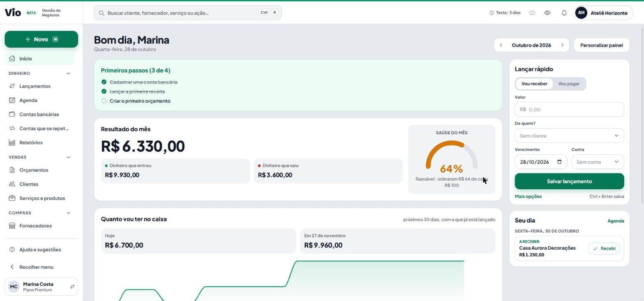Screen dimensions: 644x301
Task: Click the Orçamentos document icon
Action: [12, 170]
